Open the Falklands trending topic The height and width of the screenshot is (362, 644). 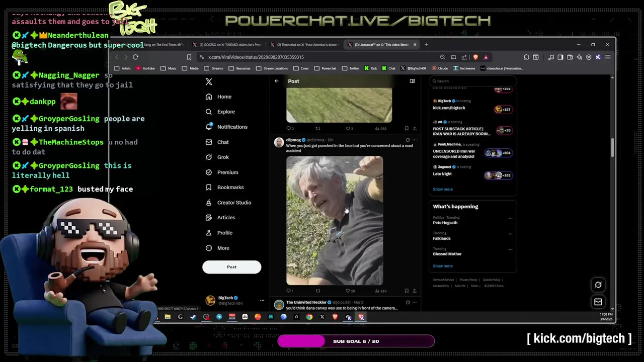[442, 238]
